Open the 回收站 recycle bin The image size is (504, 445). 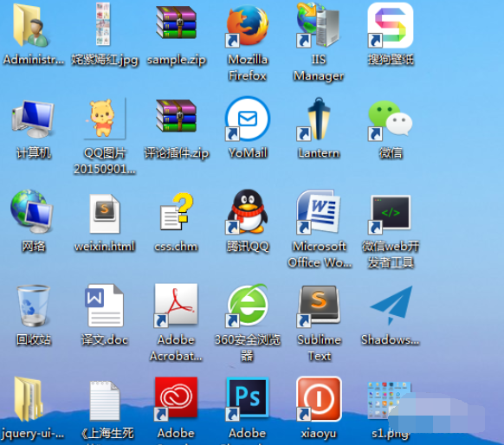[x=33, y=306]
